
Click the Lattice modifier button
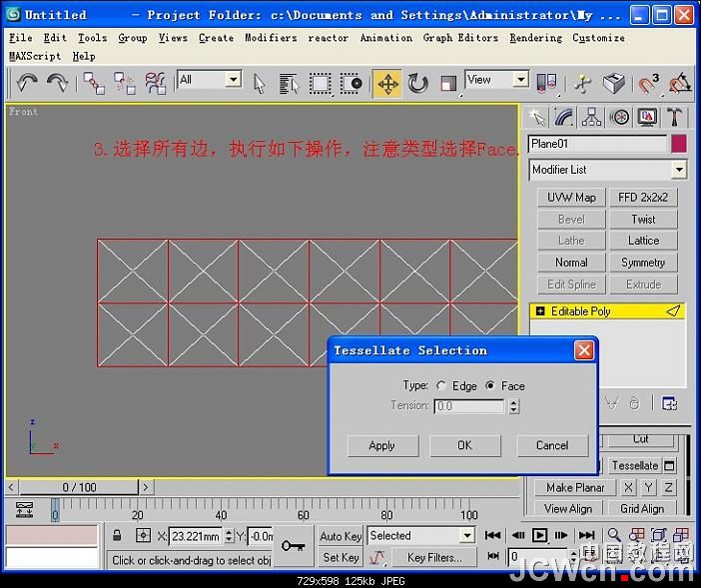pos(643,241)
